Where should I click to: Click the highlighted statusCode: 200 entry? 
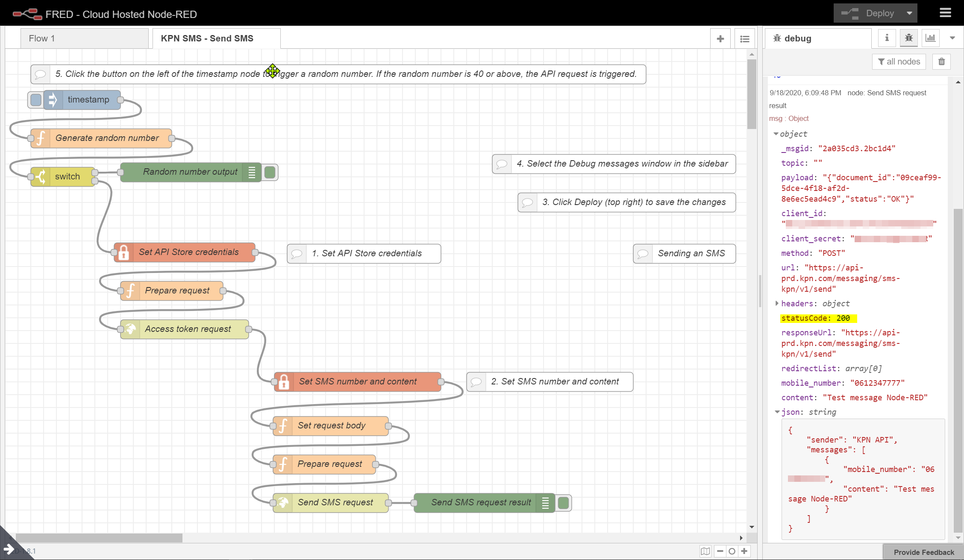point(818,318)
